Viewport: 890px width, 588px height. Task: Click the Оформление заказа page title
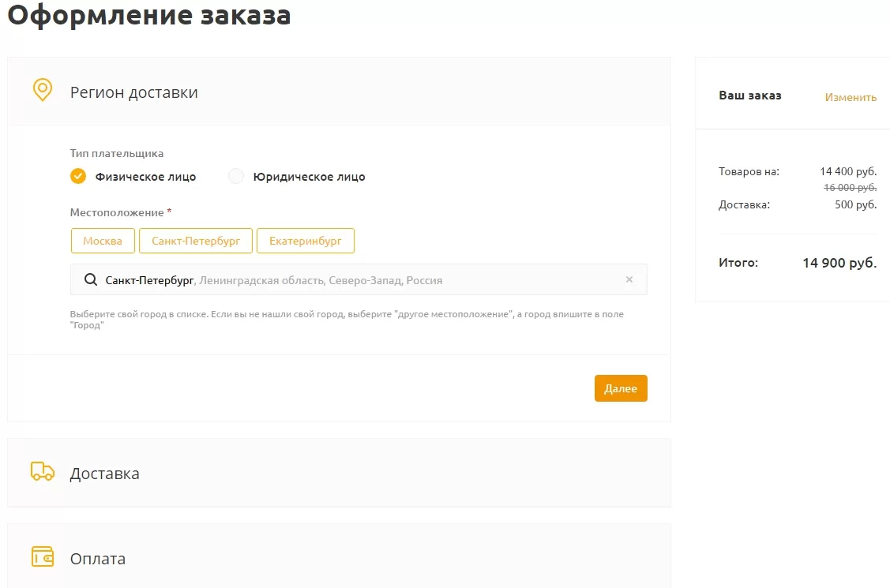[149, 15]
